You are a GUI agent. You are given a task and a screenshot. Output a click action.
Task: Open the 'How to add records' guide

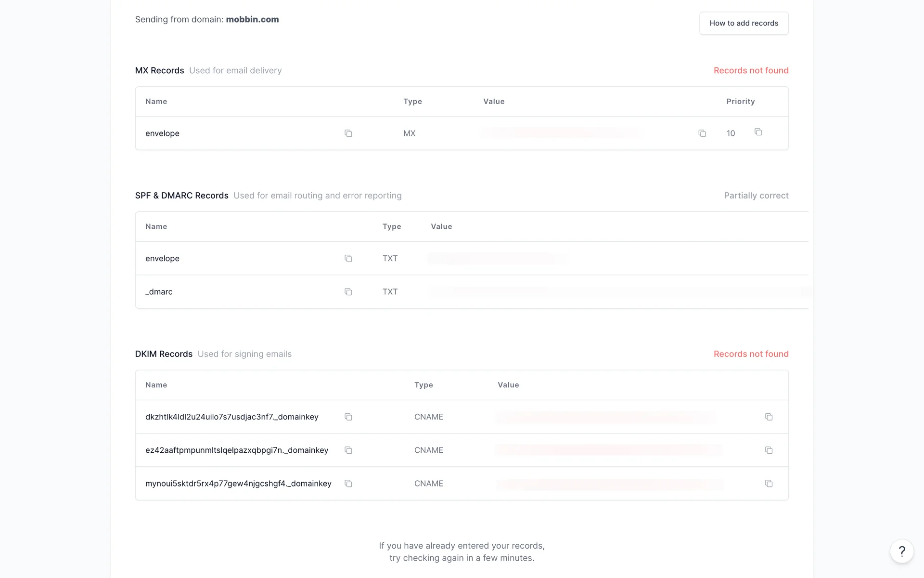pos(744,23)
